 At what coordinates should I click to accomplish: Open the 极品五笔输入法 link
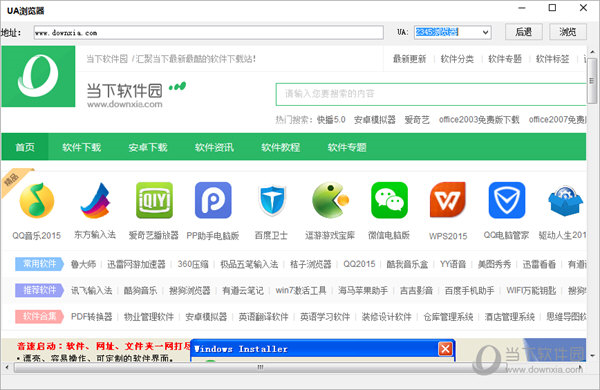pyautogui.click(x=249, y=264)
